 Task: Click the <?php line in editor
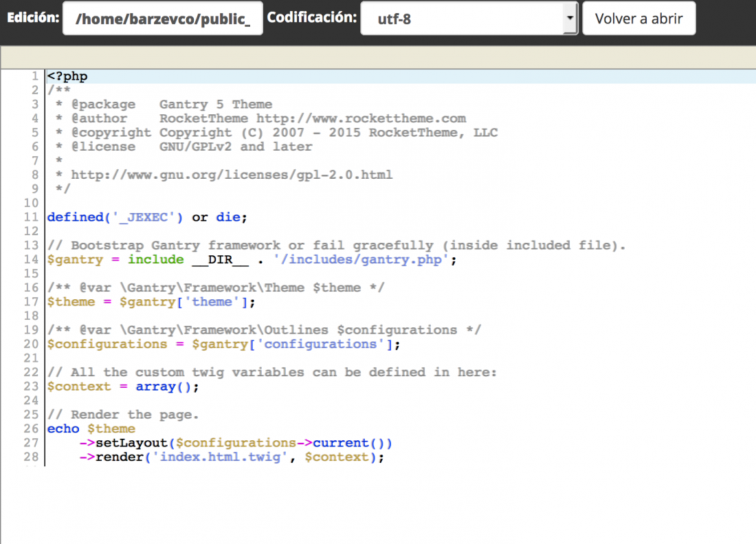(x=67, y=76)
